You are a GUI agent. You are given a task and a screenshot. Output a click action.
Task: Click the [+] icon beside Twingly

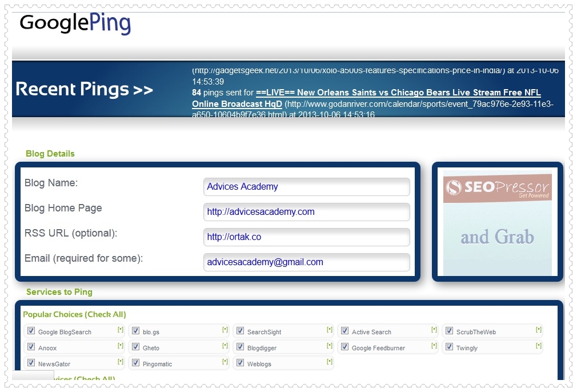[538, 346]
